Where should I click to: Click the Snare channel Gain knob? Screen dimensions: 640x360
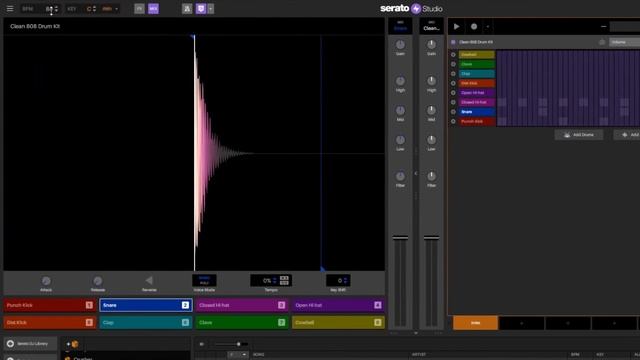(400, 44)
